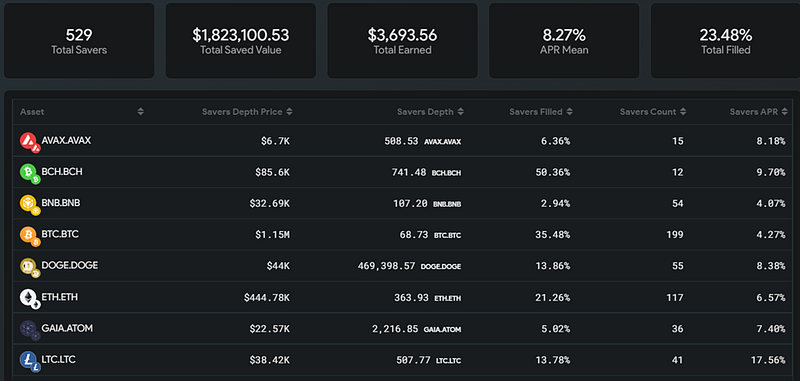Screen dimensions: 800x381
Task: Click the $1.15M depth price value
Action: coord(272,235)
